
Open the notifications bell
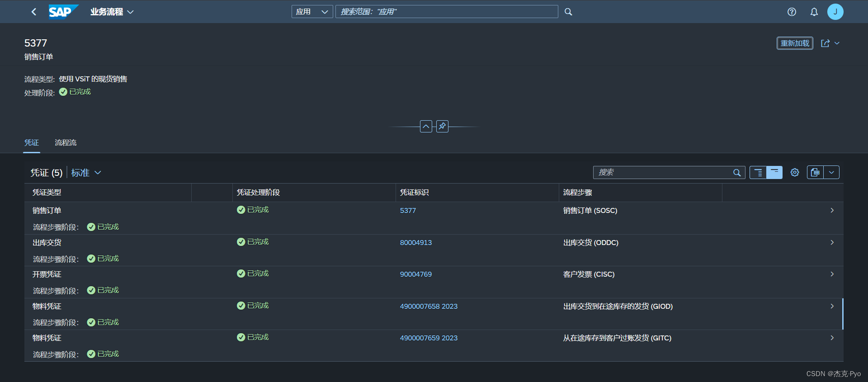(x=814, y=12)
